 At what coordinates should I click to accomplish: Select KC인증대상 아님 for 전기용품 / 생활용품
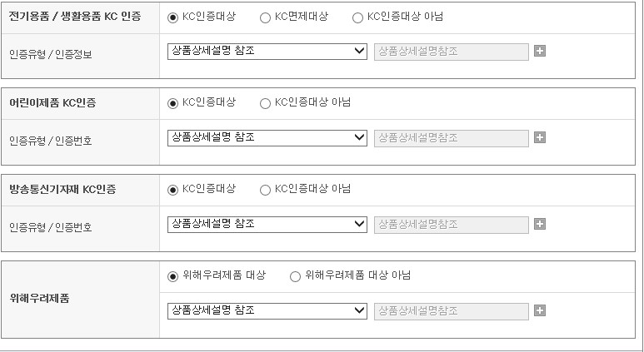pyautogui.click(x=358, y=17)
